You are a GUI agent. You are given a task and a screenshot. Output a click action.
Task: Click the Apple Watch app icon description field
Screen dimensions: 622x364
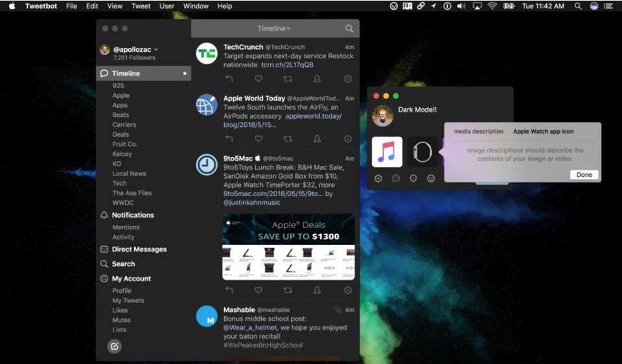(543, 131)
